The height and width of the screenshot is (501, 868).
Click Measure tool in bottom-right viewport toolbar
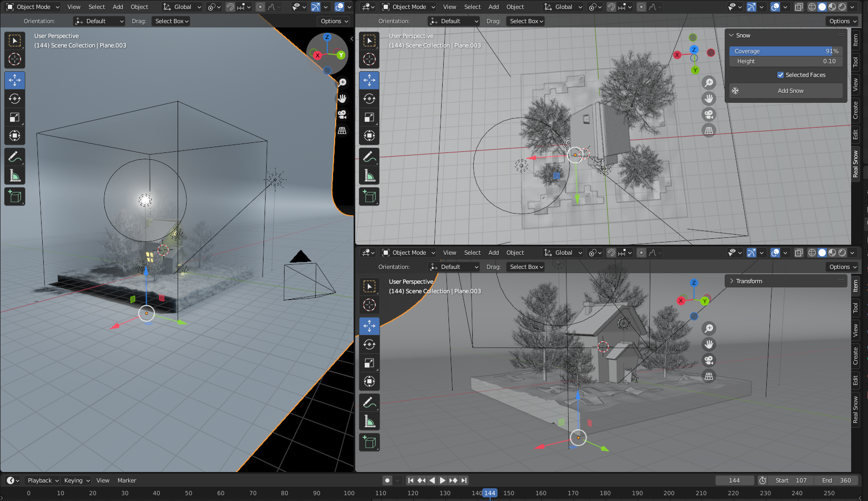click(x=369, y=421)
